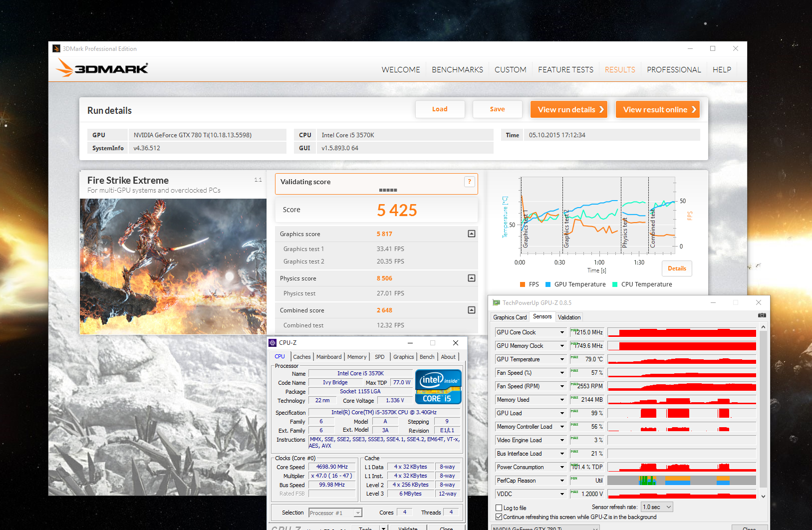Open the Processor #1 selection dropdown

(x=335, y=513)
